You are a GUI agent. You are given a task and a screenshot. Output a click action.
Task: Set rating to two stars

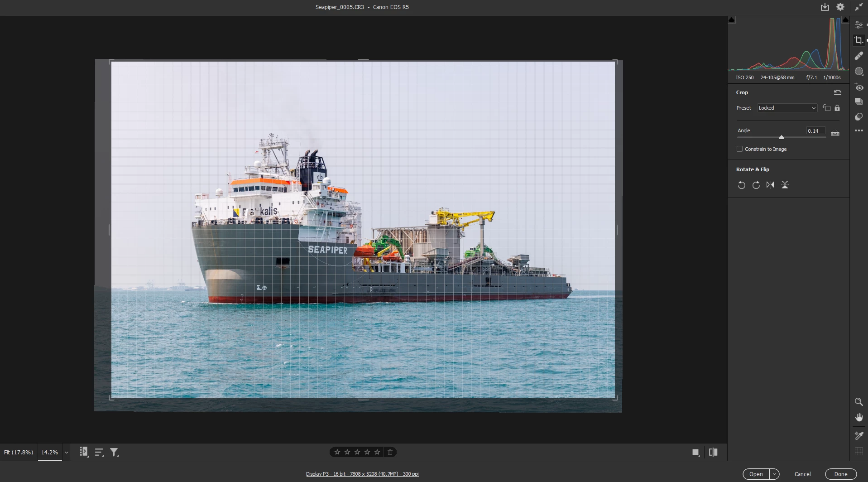pos(347,452)
